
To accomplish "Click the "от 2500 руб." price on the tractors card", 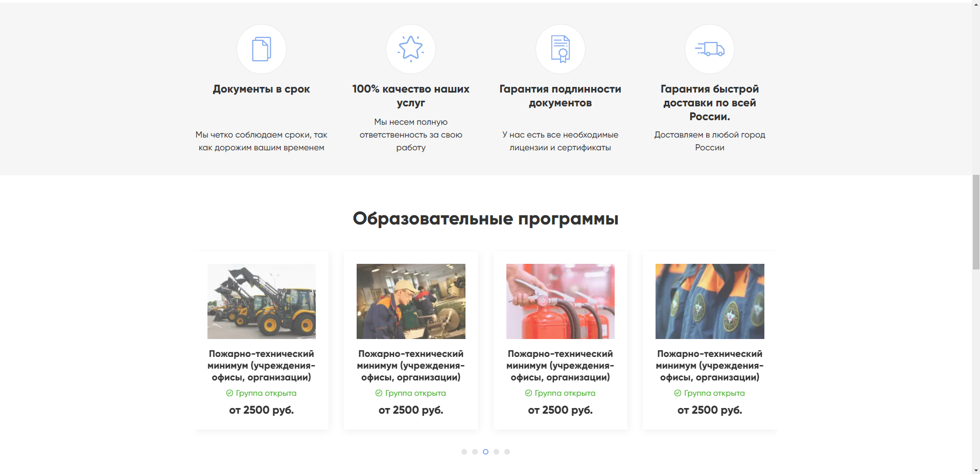I will 262,410.
